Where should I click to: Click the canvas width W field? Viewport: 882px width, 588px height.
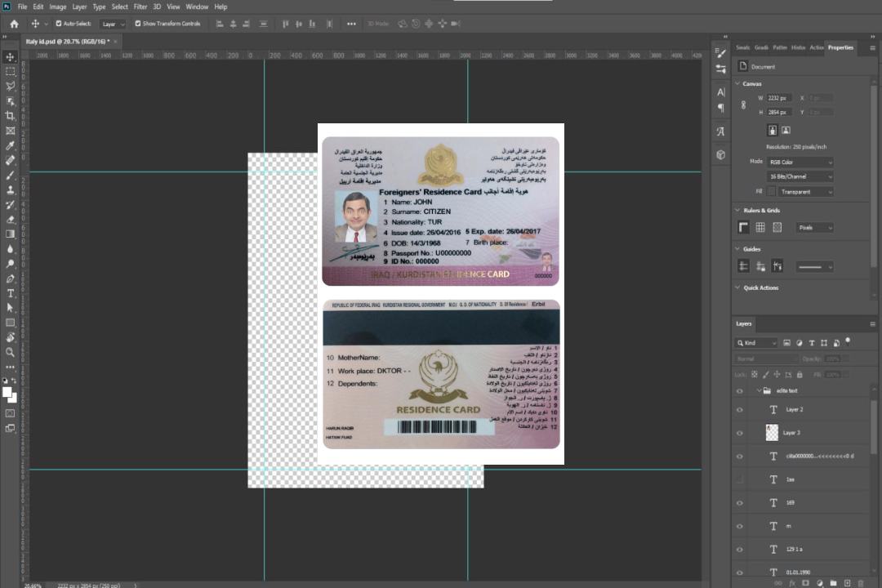779,98
